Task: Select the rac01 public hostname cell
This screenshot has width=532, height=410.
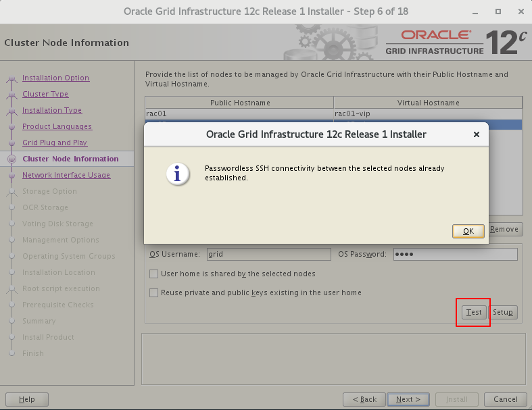Action: click(x=239, y=114)
